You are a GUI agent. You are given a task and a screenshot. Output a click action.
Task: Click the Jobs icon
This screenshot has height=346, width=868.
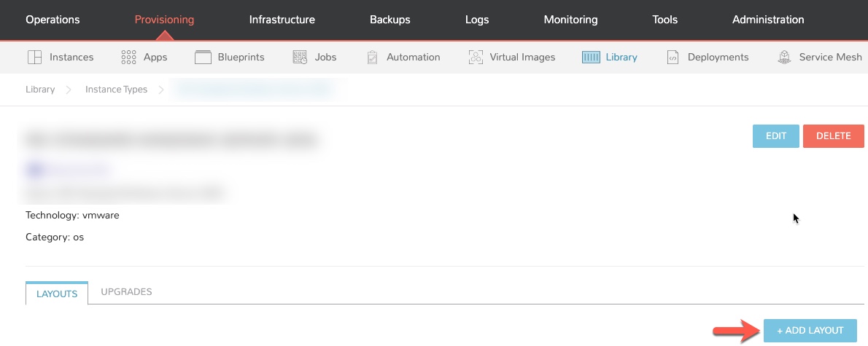click(x=300, y=57)
